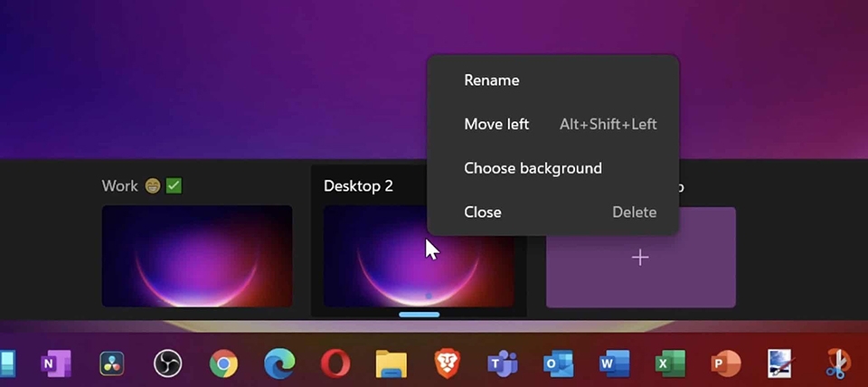Open OneNote from the taskbar
This screenshot has height=387, width=868.
click(x=56, y=363)
